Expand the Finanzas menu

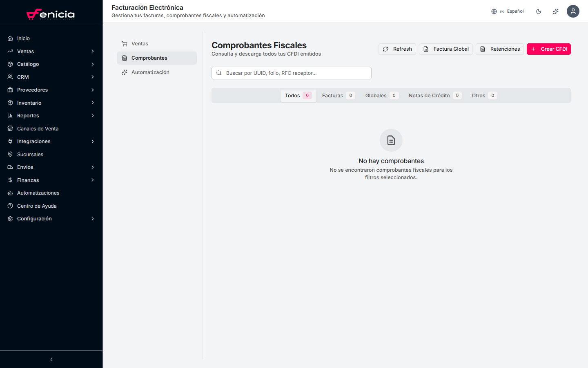click(27, 180)
